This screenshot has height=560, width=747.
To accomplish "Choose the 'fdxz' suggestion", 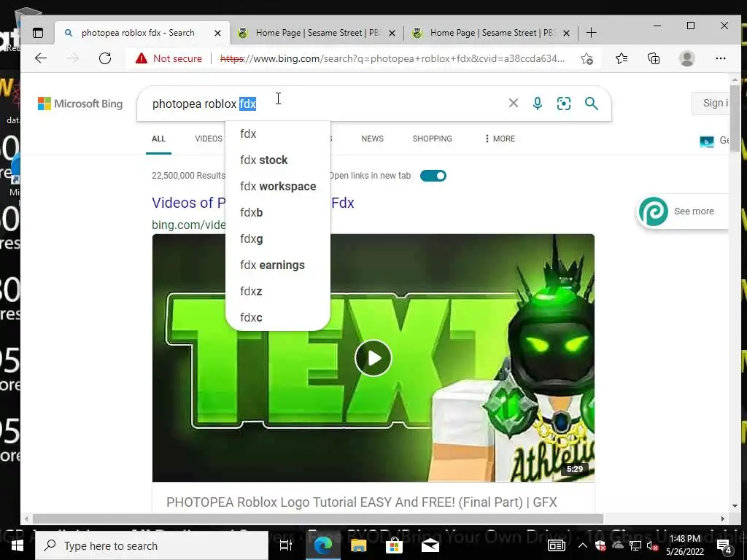I will point(278,291).
